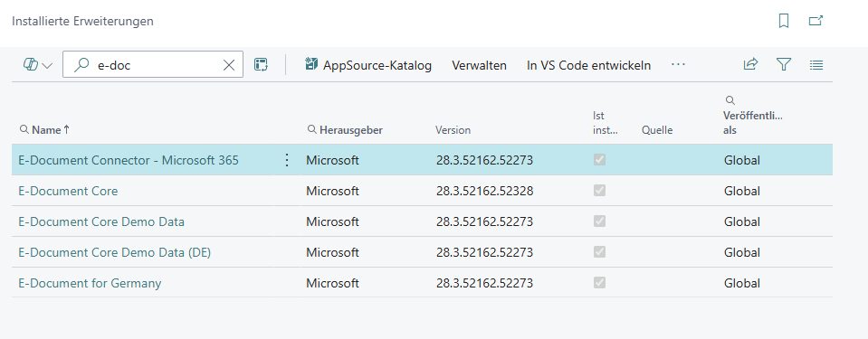Click the Veröffentli... als column header
868x339 pixels.
(x=753, y=123)
